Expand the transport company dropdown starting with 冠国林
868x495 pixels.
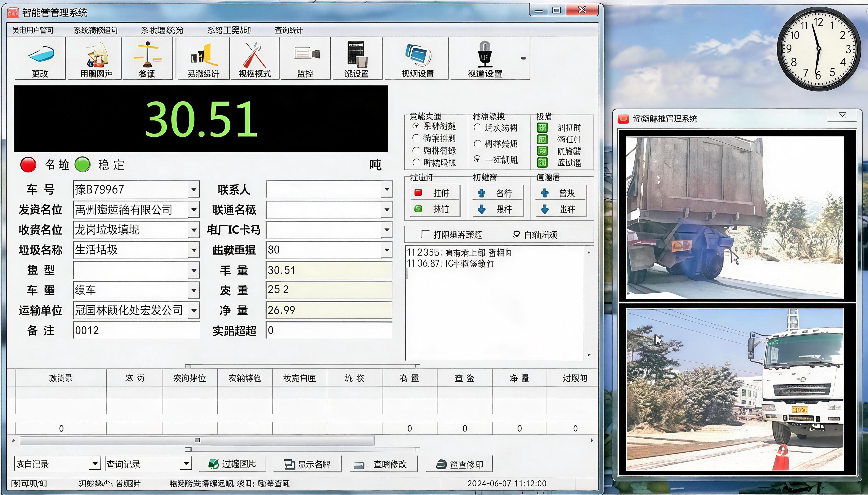(x=194, y=310)
